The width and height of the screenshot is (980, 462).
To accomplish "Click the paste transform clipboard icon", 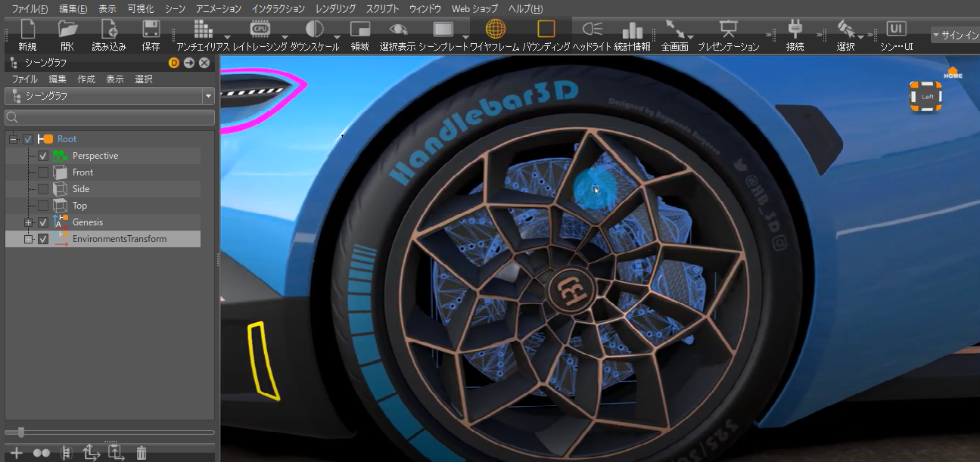I will coord(116,452).
